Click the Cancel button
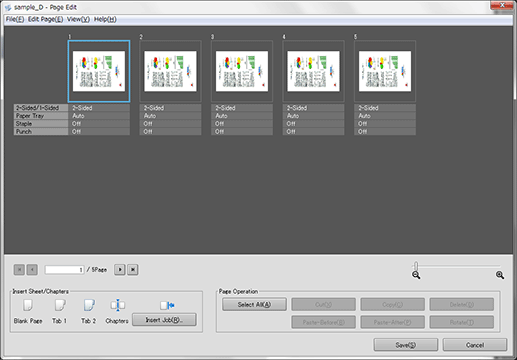Image resolution: width=517 pixels, height=360 pixels. pyautogui.click(x=475, y=345)
